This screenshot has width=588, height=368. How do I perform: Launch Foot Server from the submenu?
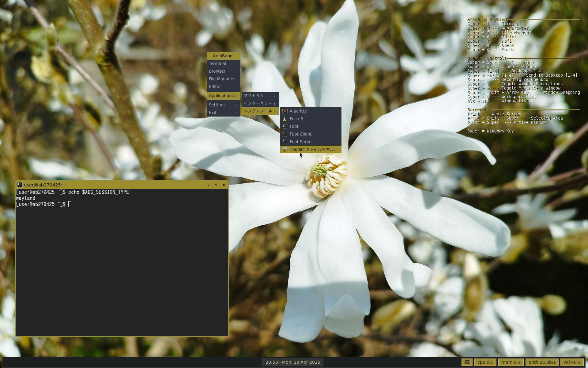coord(311,142)
